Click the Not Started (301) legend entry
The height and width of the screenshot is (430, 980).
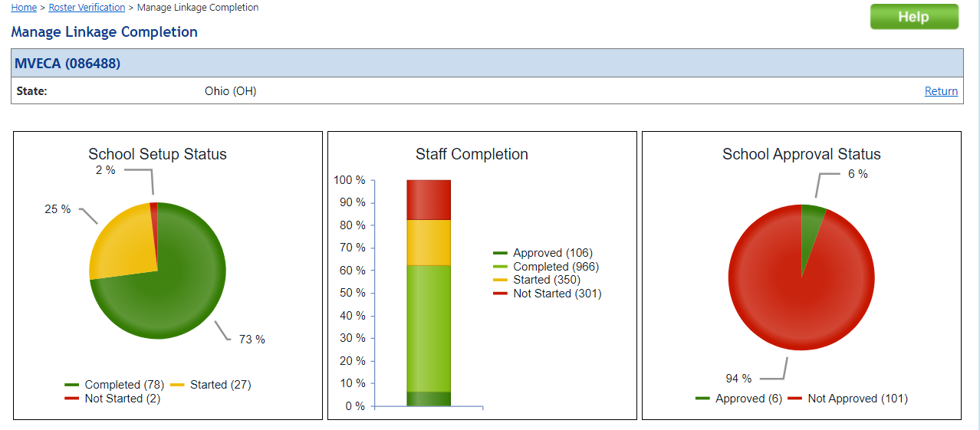click(x=557, y=294)
